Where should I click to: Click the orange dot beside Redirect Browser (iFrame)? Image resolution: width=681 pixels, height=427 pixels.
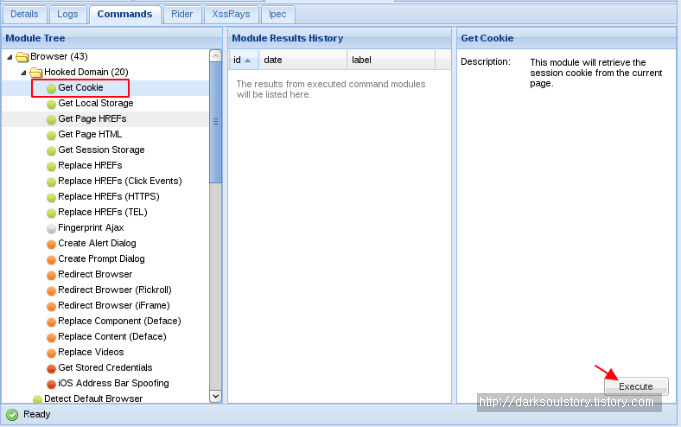pos(51,306)
